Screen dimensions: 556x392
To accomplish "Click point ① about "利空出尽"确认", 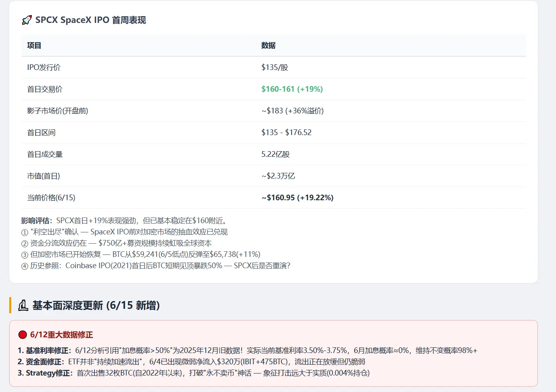I will tap(124, 232).
